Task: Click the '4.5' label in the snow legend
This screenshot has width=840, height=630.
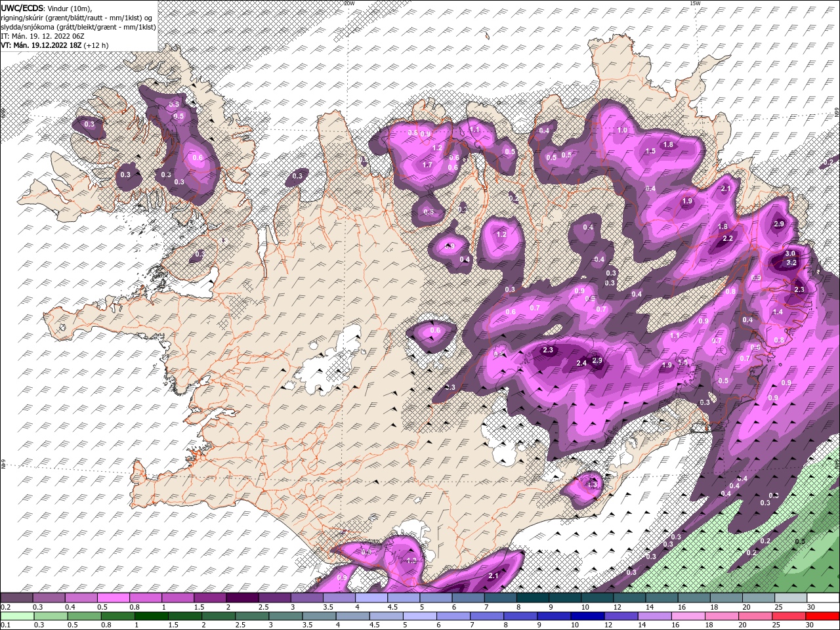Action: pyautogui.click(x=392, y=607)
